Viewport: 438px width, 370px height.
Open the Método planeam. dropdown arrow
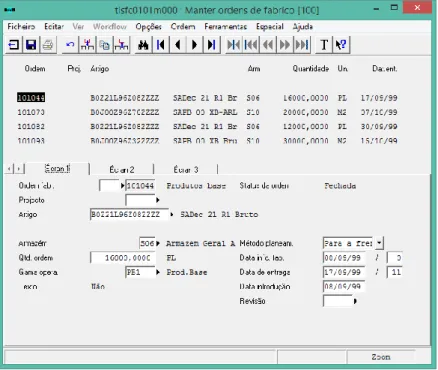(x=379, y=243)
